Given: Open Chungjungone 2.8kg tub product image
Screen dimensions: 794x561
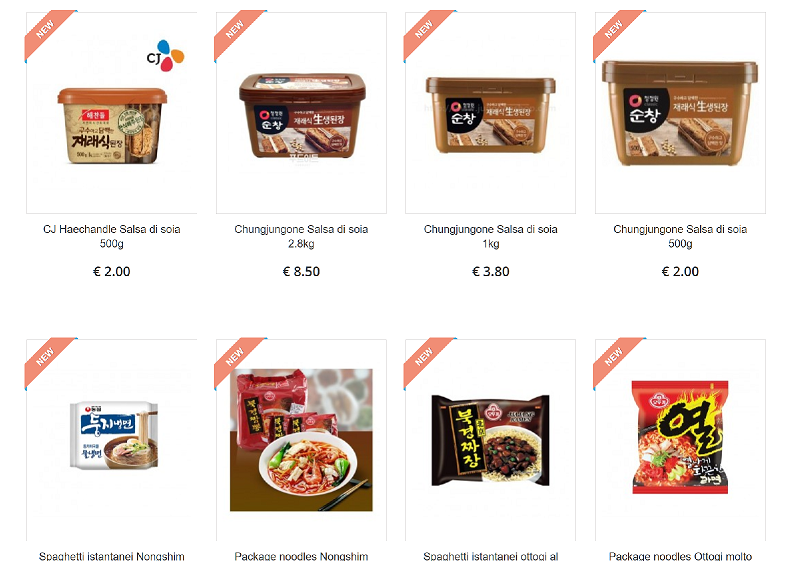Looking at the screenshot, I should [x=302, y=116].
